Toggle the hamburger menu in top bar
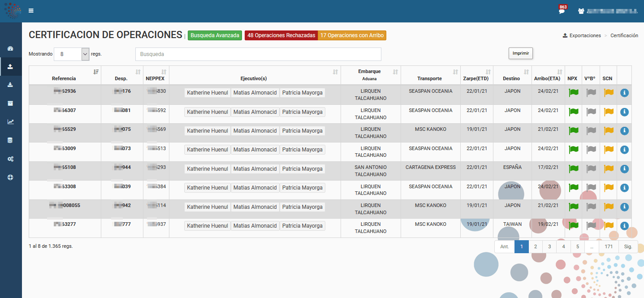Image resolution: width=644 pixels, height=298 pixels. point(31,11)
